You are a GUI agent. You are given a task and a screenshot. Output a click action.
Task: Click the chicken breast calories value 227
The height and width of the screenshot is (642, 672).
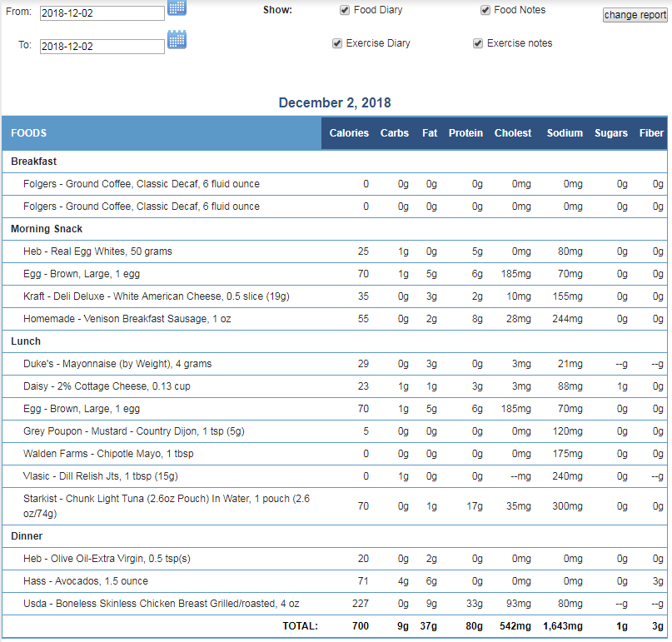[361, 604]
